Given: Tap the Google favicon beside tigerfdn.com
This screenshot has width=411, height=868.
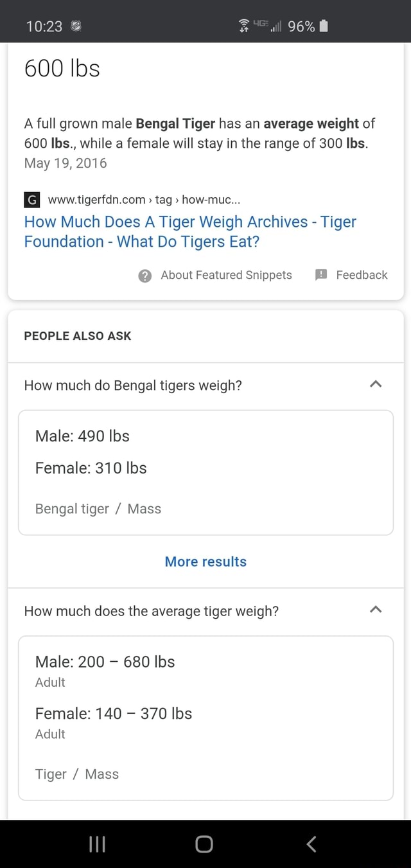Looking at the screenshot, I should click(31, 199).
